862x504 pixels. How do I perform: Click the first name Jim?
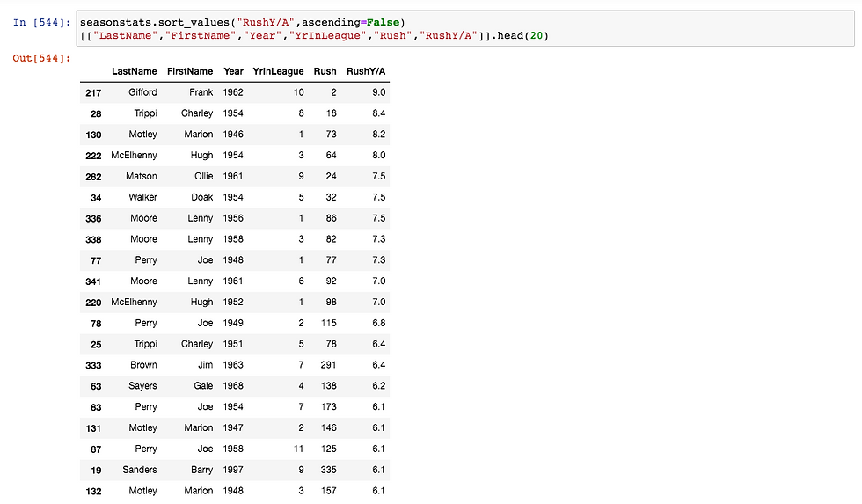(x=206, y=365)
